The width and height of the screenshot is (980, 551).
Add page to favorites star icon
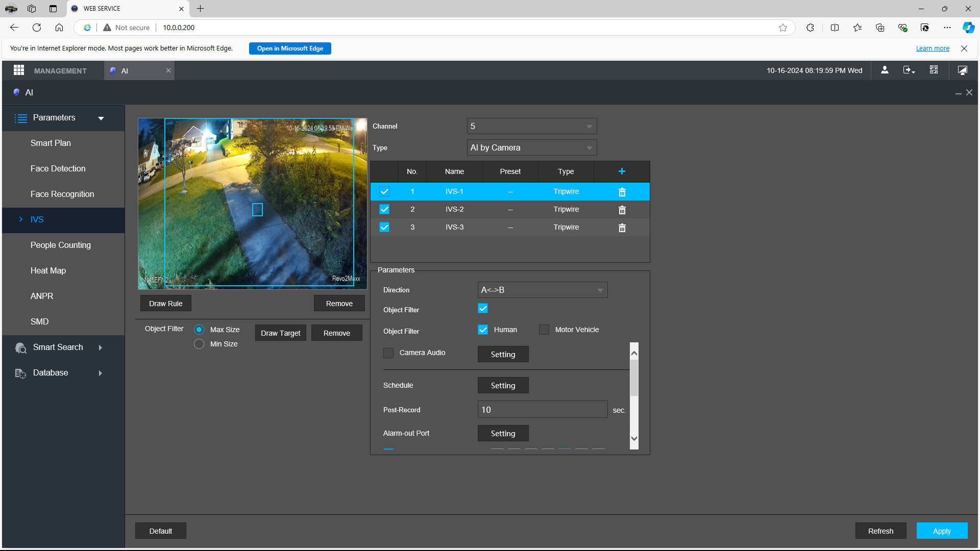783,28
